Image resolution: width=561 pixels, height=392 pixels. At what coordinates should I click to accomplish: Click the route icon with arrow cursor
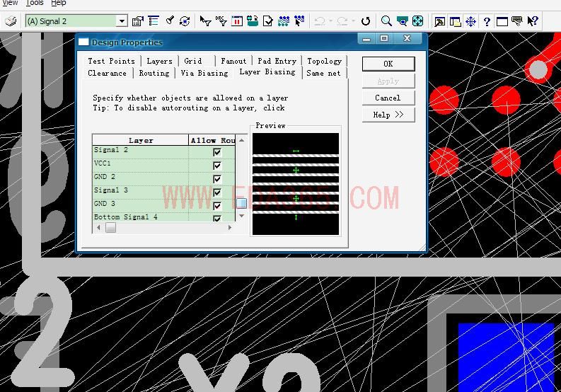coord(299,21)
